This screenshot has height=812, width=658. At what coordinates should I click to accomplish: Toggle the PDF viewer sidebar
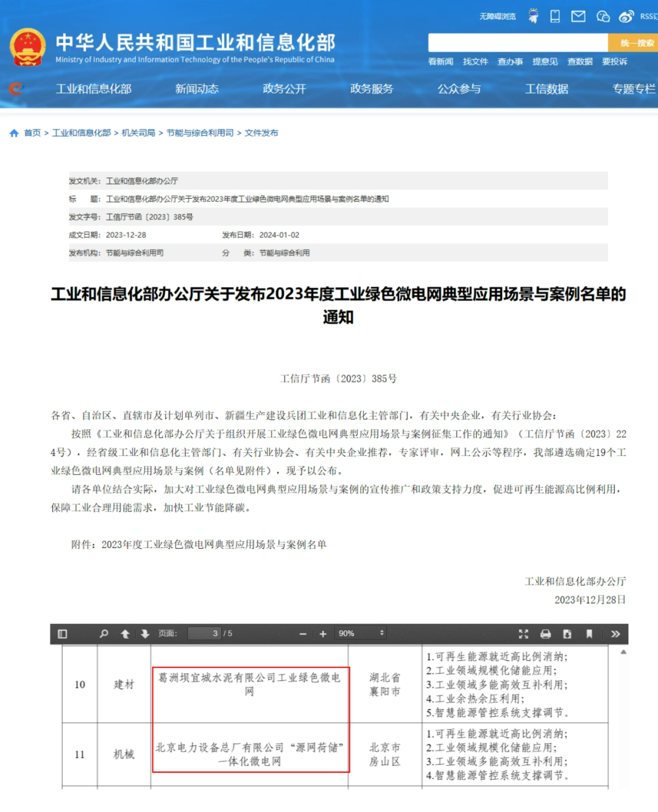[62, 634]
